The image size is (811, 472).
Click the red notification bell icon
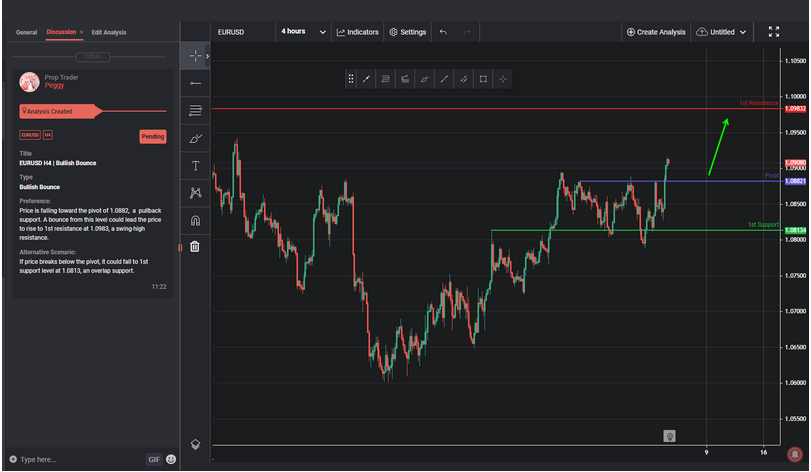794,454
